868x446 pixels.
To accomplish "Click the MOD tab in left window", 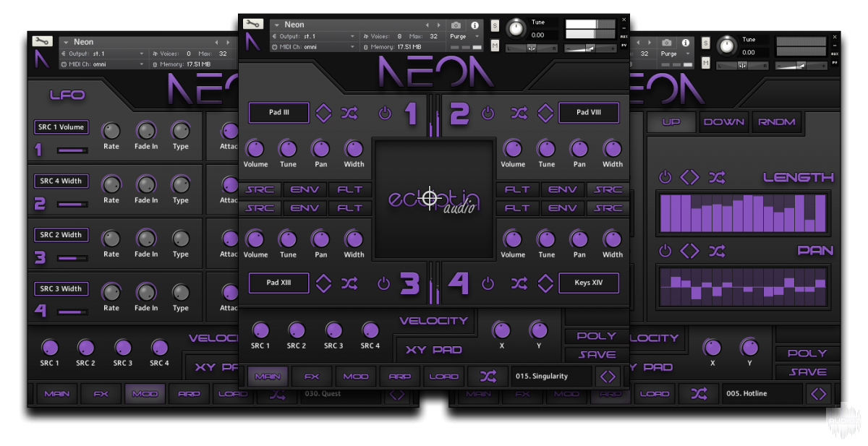I will click(x=145, y=394).
